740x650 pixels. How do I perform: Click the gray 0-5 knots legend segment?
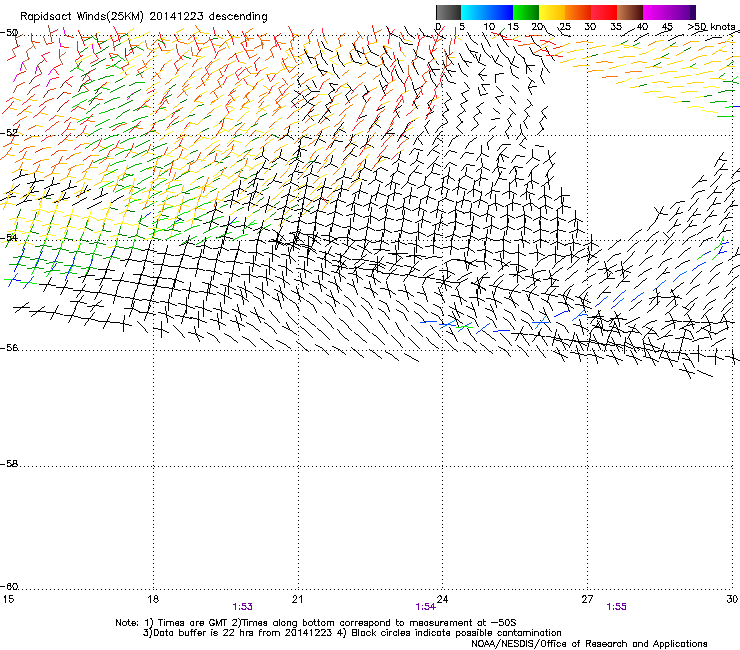pos(448,12)
